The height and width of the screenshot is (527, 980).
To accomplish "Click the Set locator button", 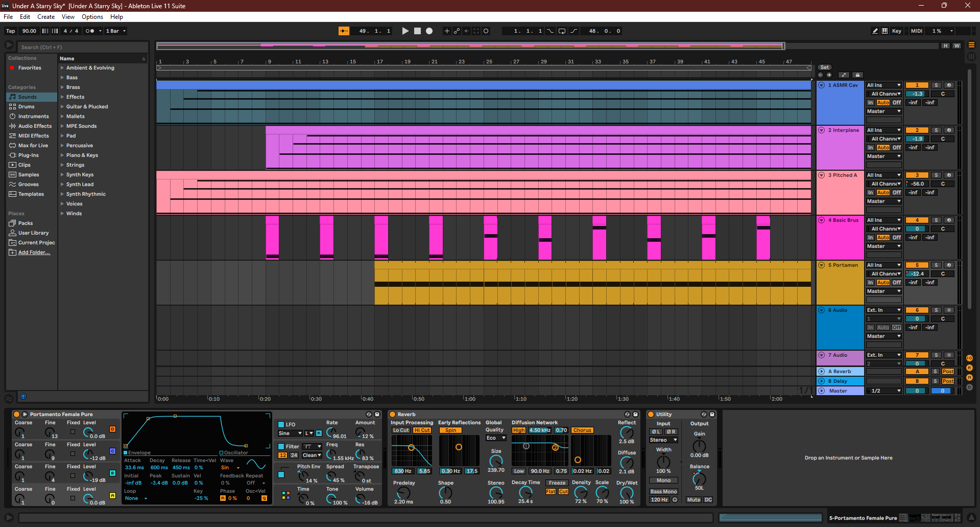I will coord(824,67).
